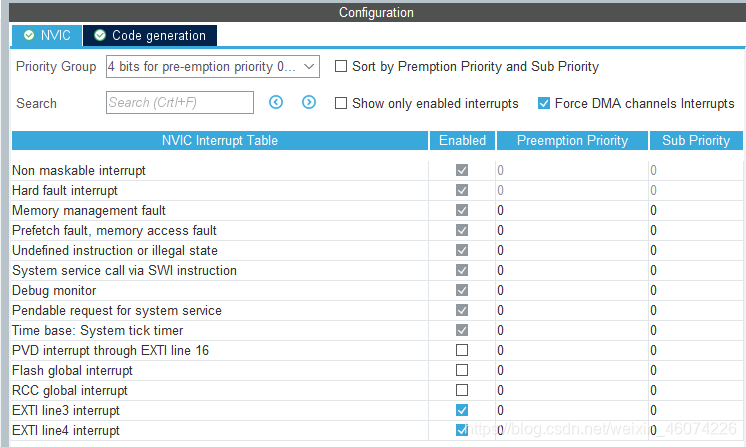746x447 pixels.
Task: Toggle Debug monitor enabled checkbox
Action: pyautogui.click(x=462, y=291)
